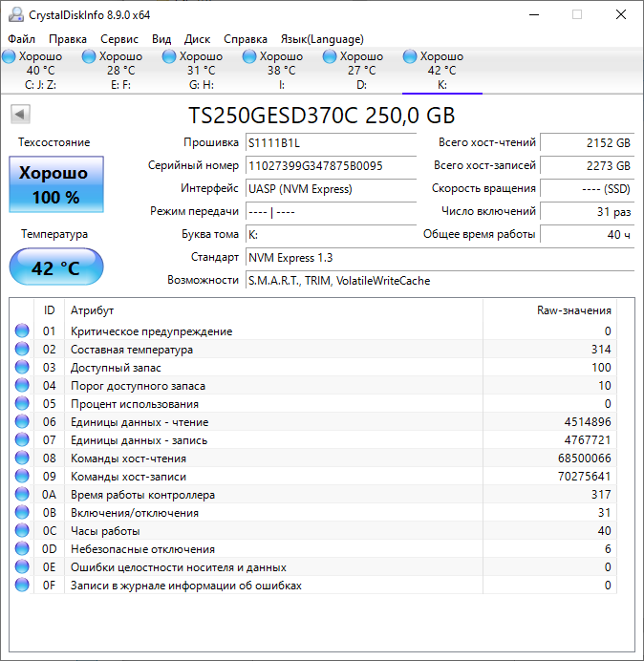This screenshot has height=661, width=644.
Task: Click status circle for attribute 05
Action: point(22,403)
